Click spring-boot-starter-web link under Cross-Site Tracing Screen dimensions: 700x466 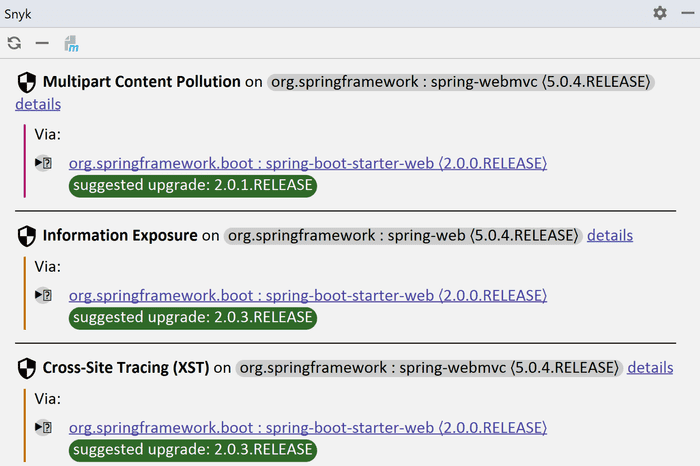[307, 427]
